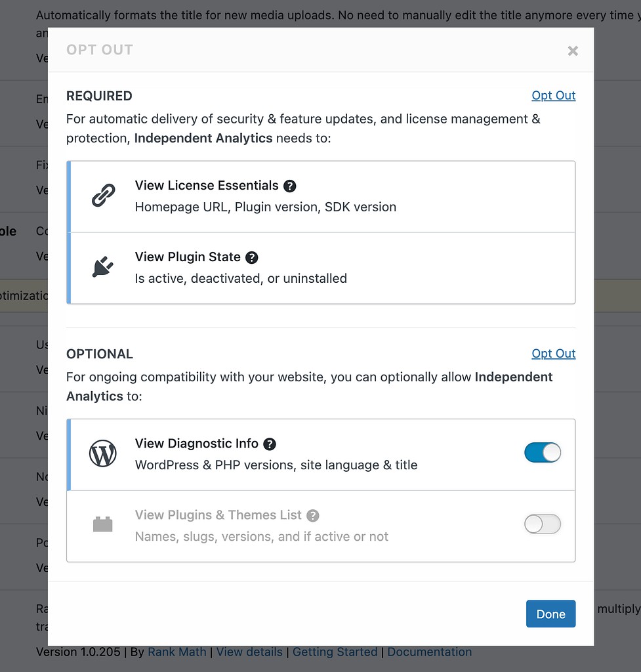Image resolution: width=641 pixels, height=672 pixels.
Task: Toggle View Diagnostic Info off then confirm nothing else
Action: (x=543, y=453)
